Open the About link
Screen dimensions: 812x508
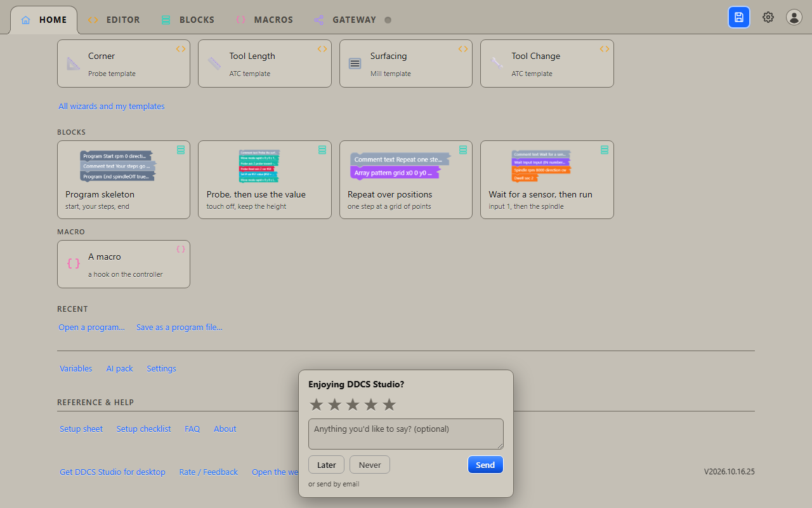click(x=225, y=429)
